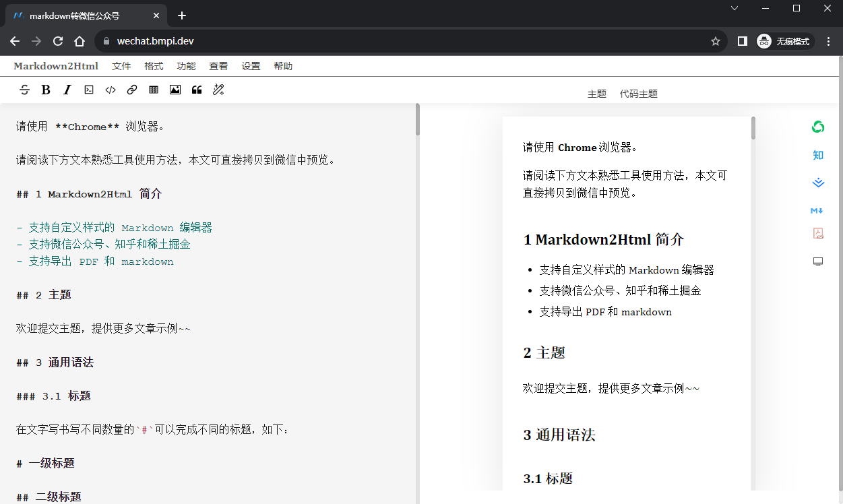
Task: Close the markdown转微信公众号 tab
Action: pyautogui.click(x=156, y=15)
